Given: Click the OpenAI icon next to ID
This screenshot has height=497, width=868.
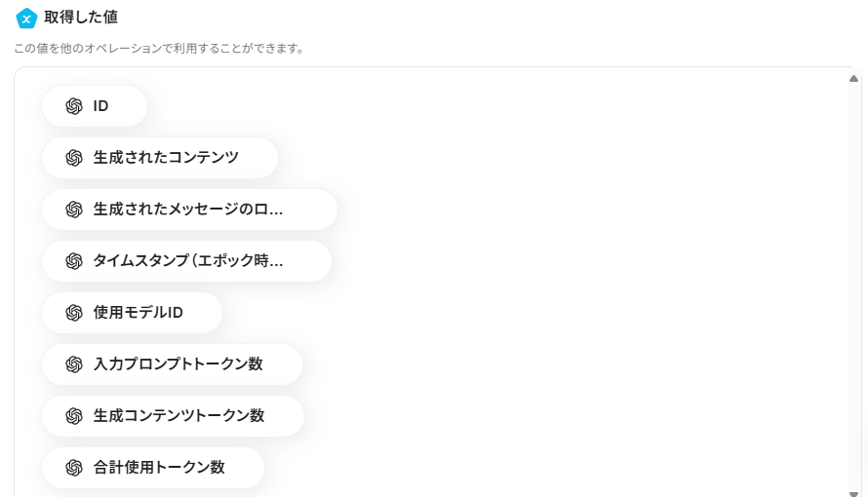Looking at the screenshot, I should [x=74, y=106].
